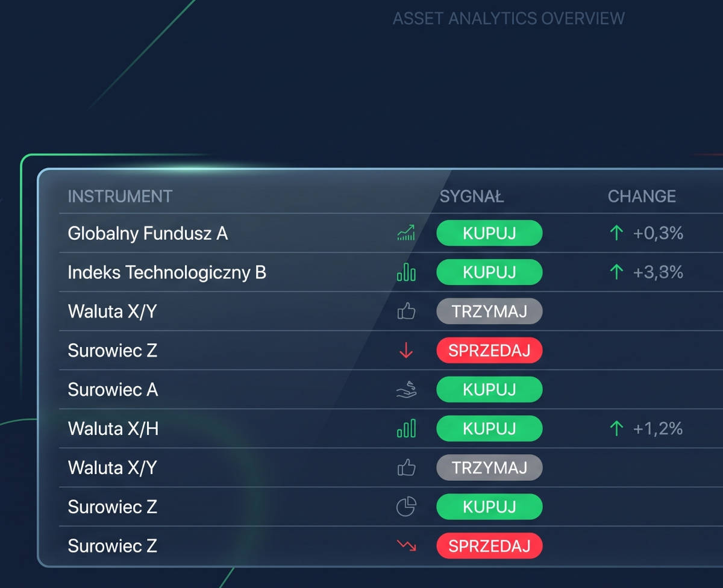Click the +0,3% change value
This screenshot has width=723, height=588.
coord(658,233)
